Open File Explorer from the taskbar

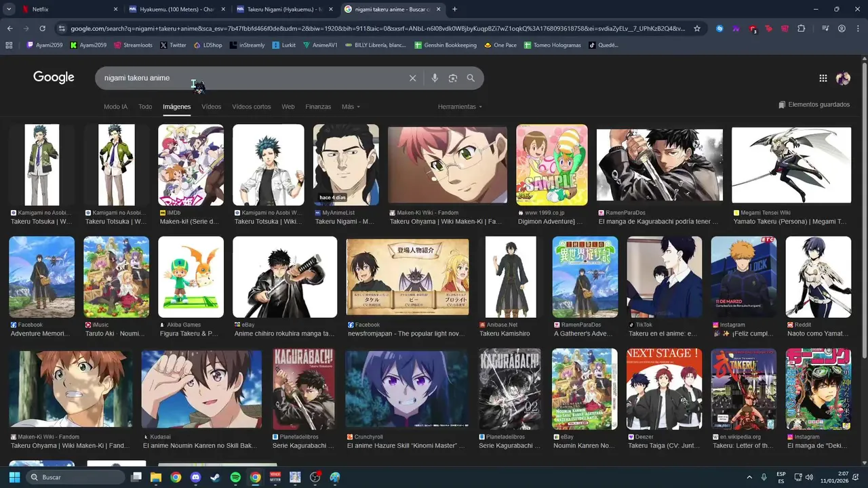coord(156,477)
